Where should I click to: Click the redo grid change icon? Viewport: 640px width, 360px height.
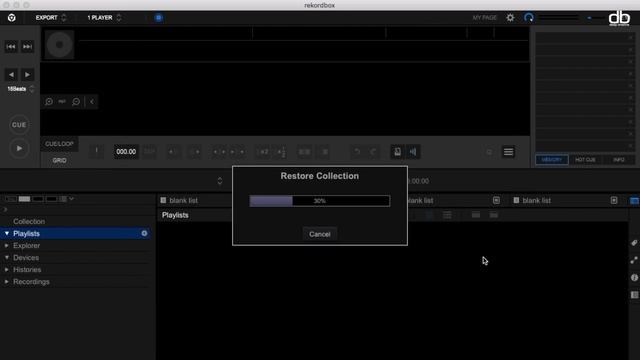pyautogui.click(x=373, y=152)
